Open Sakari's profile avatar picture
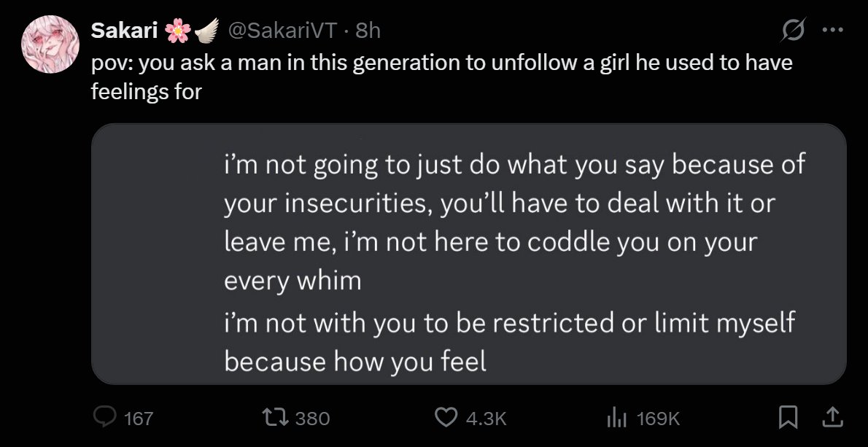The image size is (868, 447). point(50,44)
